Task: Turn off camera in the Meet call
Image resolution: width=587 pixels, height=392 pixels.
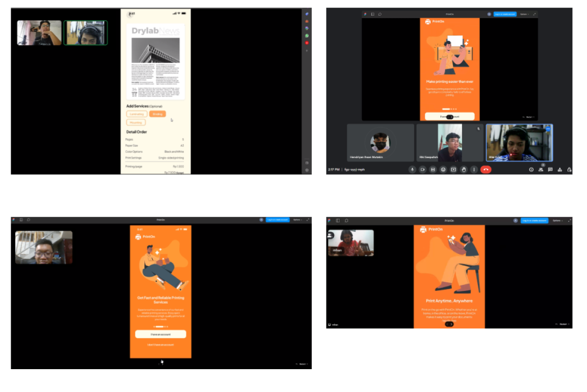Action: (x=422, y=170)
